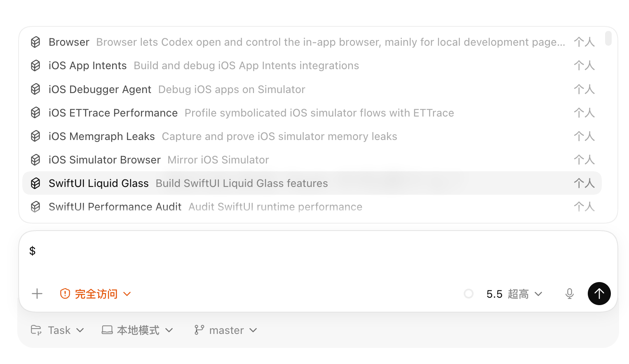The width and height of the screenshot is (629, 364).
Task: Pick SwiftUI Performance Audit from the list
Action: click(x=312, y=207)
